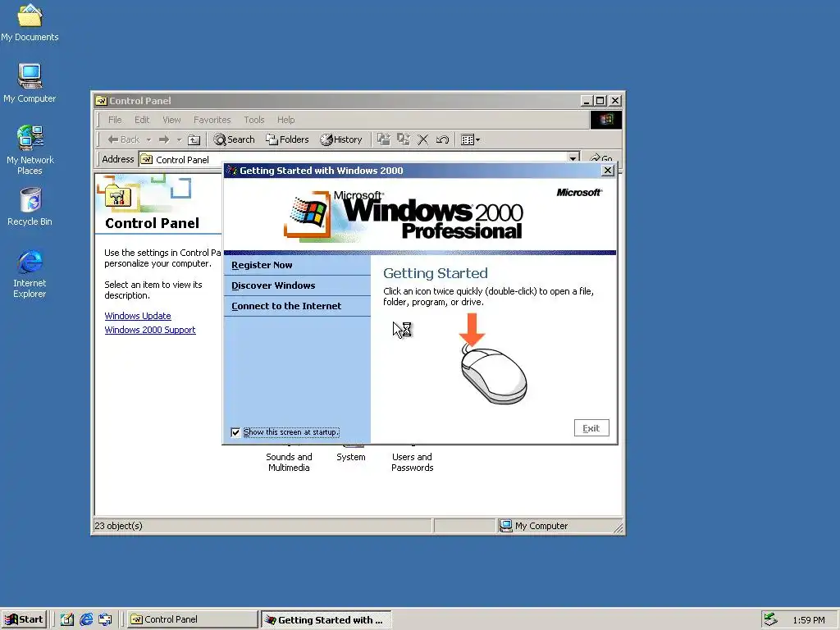Click the Control Panel window resize grip
840x630 pixels.
click(619, 527)
